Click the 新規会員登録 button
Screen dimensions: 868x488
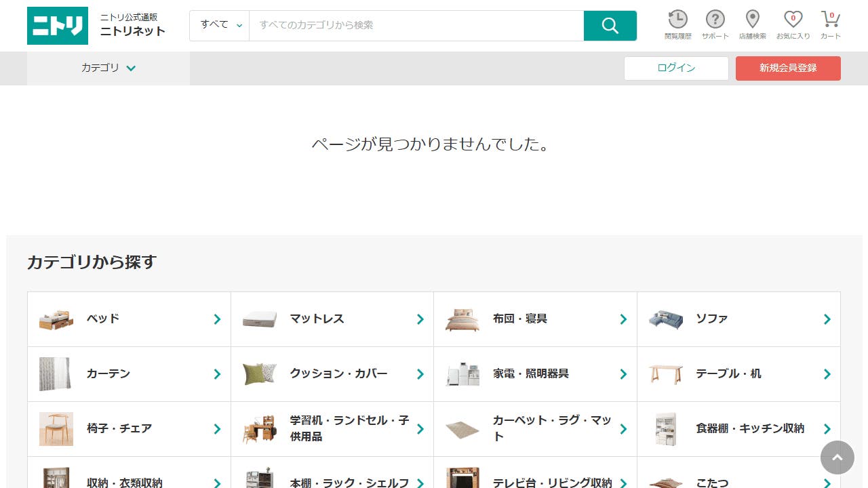coord(788,68)
